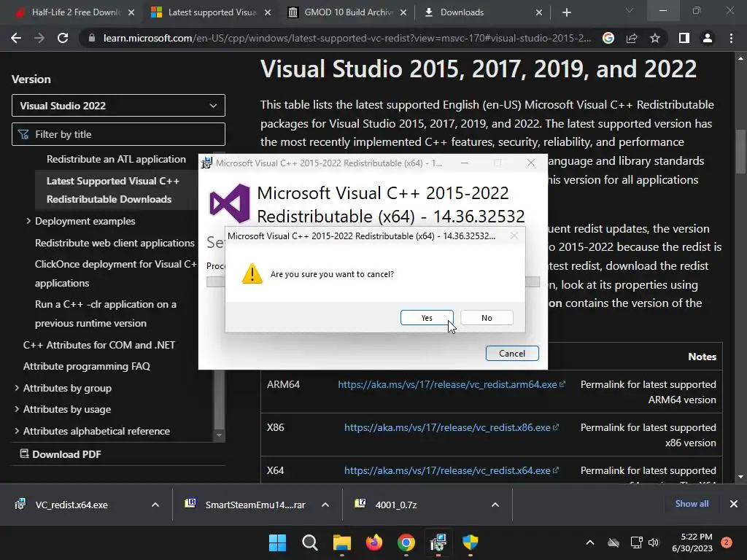747x560 pixels.
Task: Click No in the cancel confirmation dialog
Action: click(x=487, y=318)
